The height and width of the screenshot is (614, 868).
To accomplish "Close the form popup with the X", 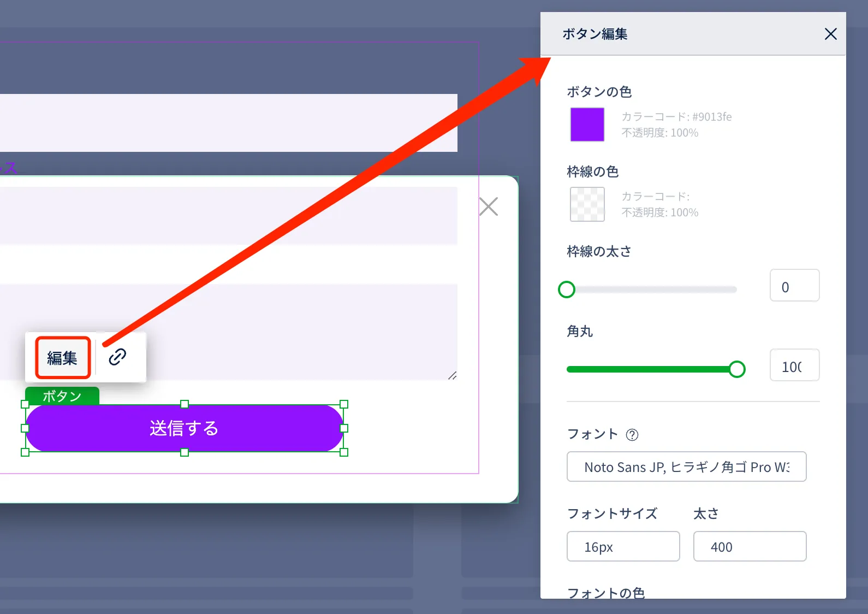I will (488, 206).
